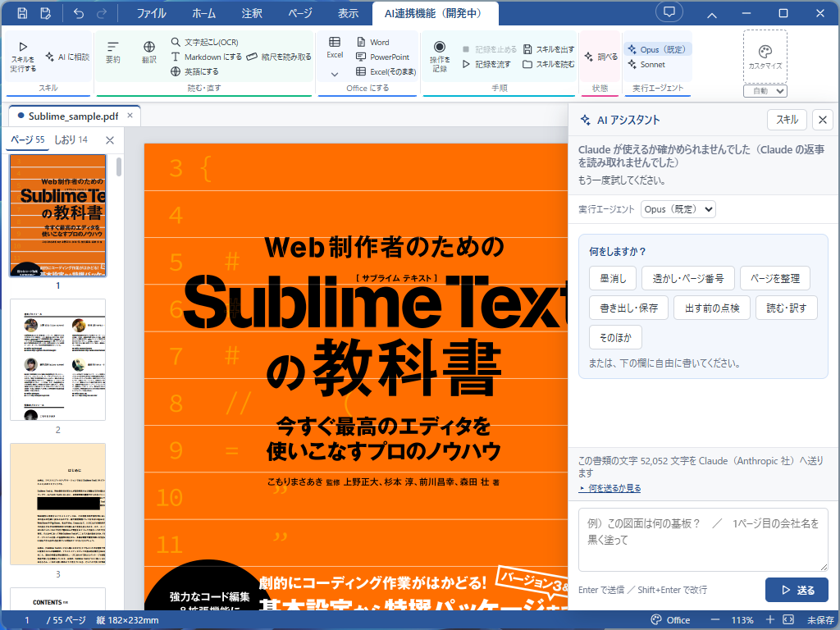Select page 1 thumbnail
840x630 pixels.
(58, 216)
